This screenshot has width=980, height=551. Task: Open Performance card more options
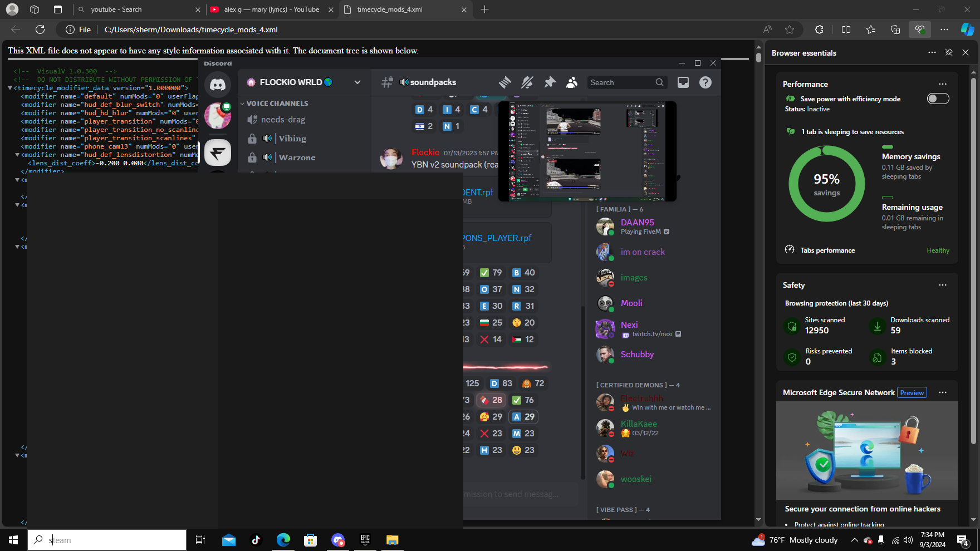click(x=943, y=84)
